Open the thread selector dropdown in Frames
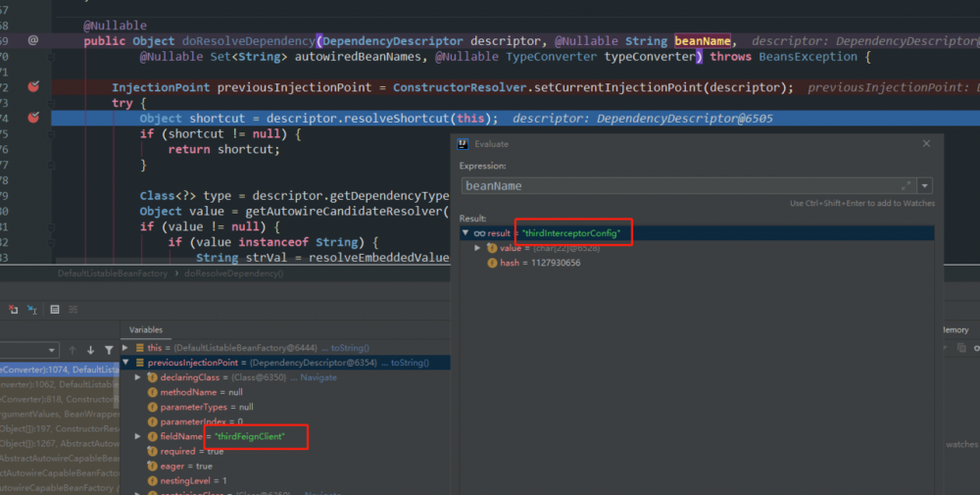The image size is (980, 495). coord(52,350)
